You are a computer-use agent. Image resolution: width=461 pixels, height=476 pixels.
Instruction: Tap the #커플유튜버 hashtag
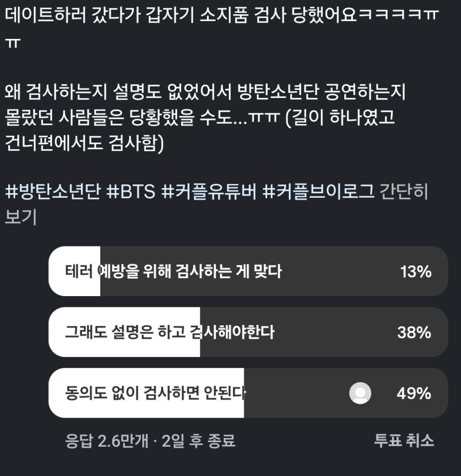(208, 192)
